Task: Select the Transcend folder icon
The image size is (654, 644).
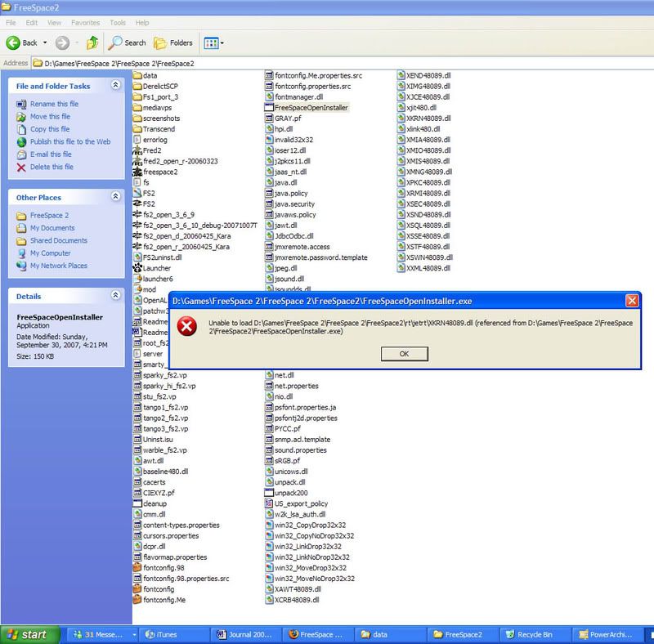Action: [137, 129]
